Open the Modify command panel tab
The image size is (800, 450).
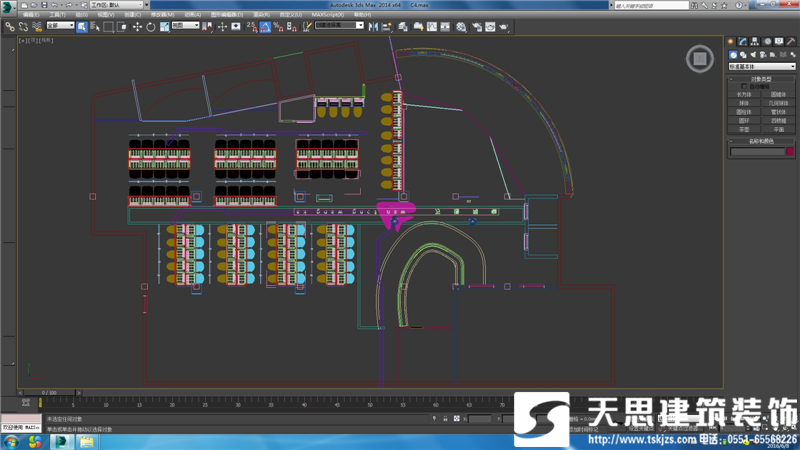pyautogui.click(x=744, y=41)
